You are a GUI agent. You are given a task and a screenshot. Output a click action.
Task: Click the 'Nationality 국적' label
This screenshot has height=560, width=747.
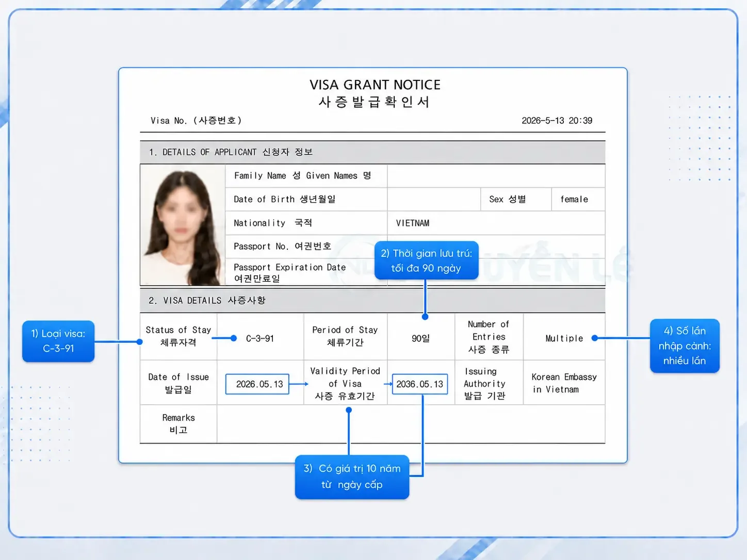(272, 223)
